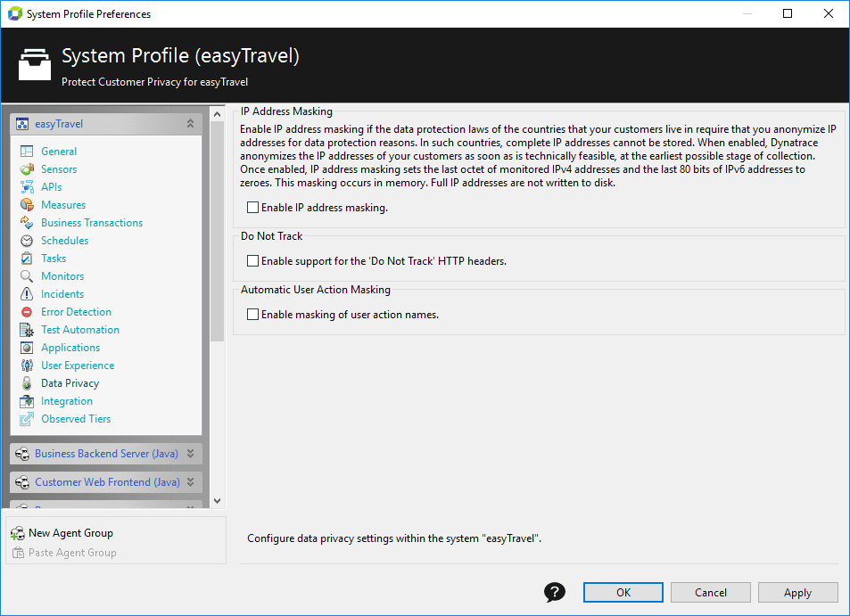This screenshot has width=850, height=616.
Task: Open the Test Automation page
Action: pos(80,330)
